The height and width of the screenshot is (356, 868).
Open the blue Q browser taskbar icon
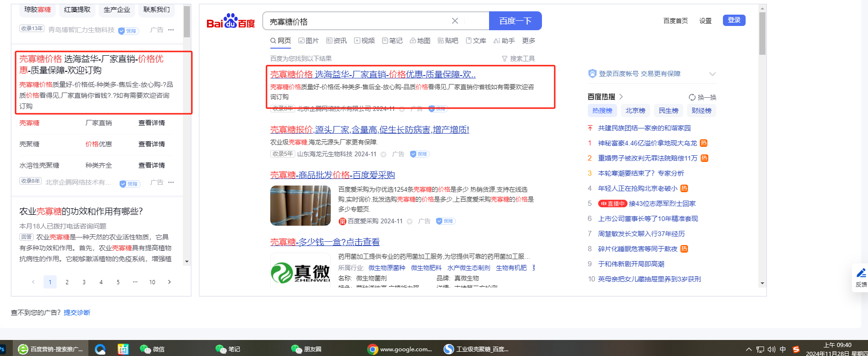point(100,349)
